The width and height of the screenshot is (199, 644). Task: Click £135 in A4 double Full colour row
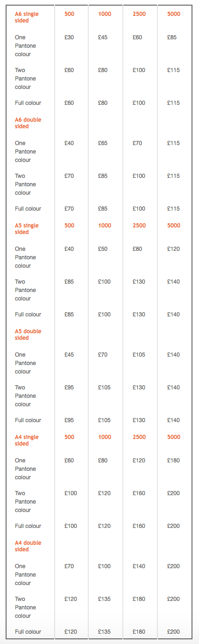pyautogui.click(x=105, y=632)
